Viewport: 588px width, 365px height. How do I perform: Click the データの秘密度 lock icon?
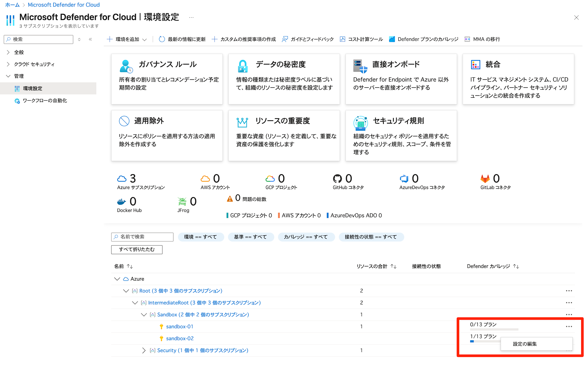[243, 66]
